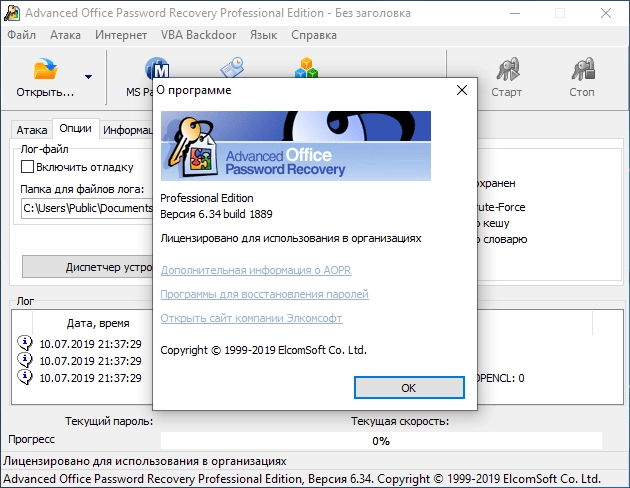Open the Язык menu
This screenshot has width=630, height=488.
(x=263, y=35)
